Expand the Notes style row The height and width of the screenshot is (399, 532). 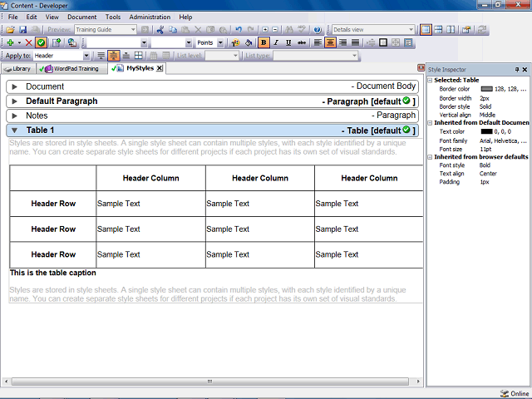click(14, 116)
